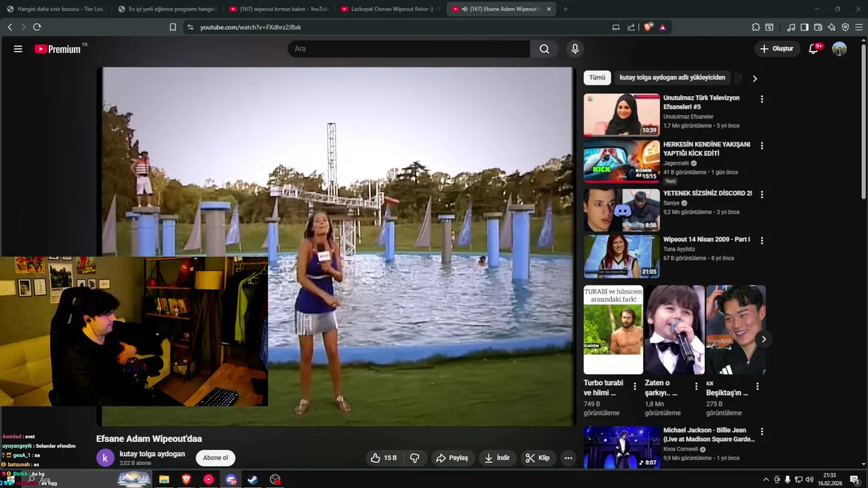
Task: Select the Tümü filter chip
Action: [x=597, y=77]
